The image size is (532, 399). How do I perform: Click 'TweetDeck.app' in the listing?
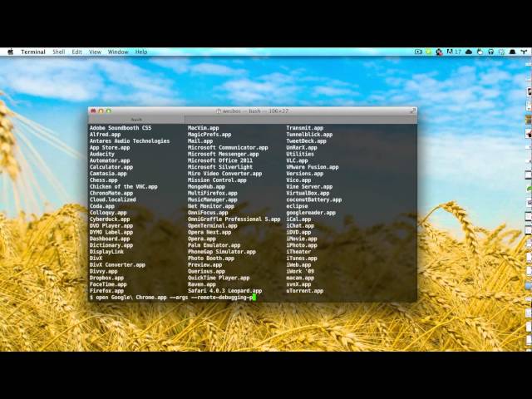[x=306, y=140]
